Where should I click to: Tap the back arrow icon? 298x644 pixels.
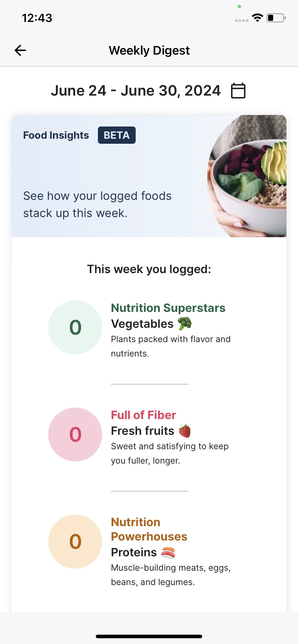tap(20, 50)
